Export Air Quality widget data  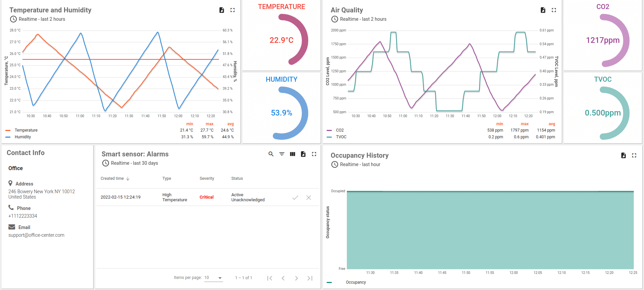(x=543, y=10)
